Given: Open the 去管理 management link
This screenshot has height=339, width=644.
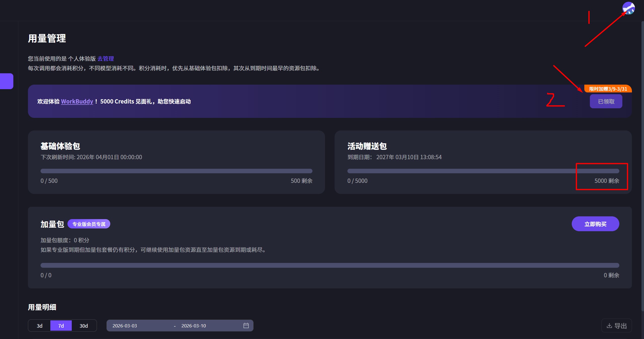Looking at the screenshot, I should click(105, 58).
